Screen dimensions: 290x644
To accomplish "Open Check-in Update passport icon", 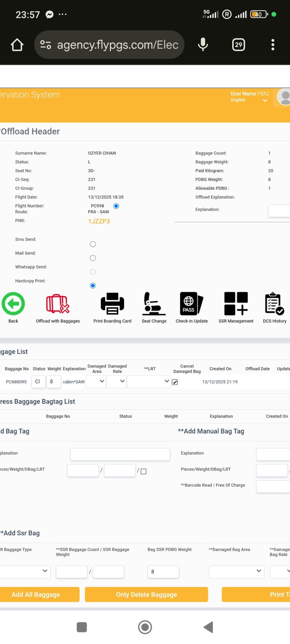I will (x=191, y=304).
